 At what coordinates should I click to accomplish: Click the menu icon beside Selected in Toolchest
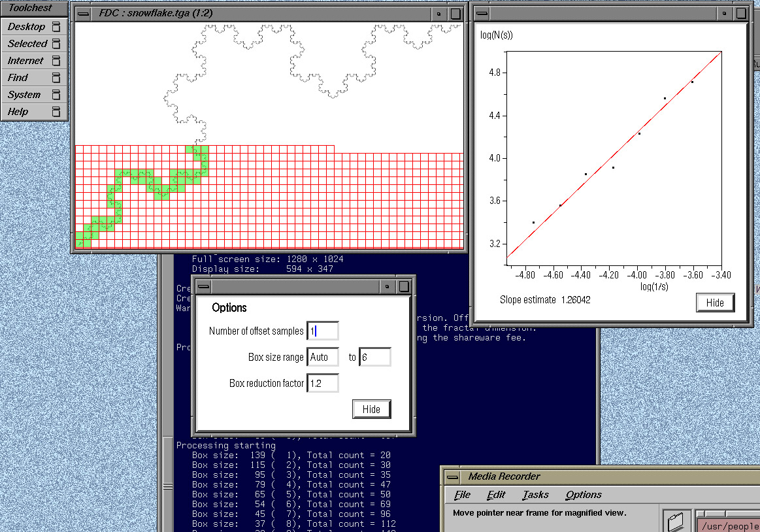(x=56, y=44)
